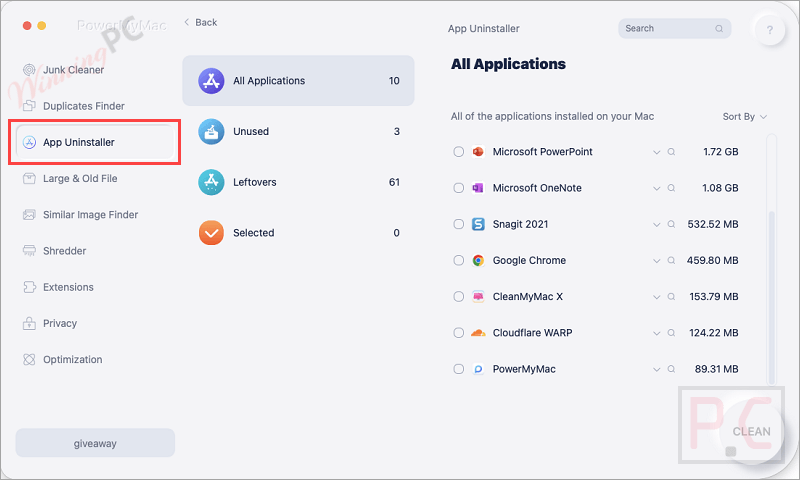Reveal Microsoft PowerPoint with magnifier icon
Screen dimensions: 800x480
[x=671, y=151]
